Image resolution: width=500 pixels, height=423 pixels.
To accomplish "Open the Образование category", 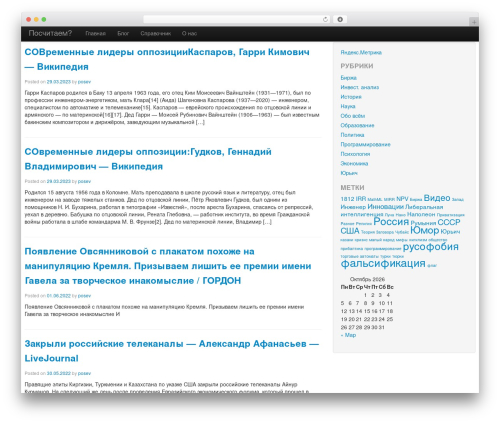I will pos(357,125).
